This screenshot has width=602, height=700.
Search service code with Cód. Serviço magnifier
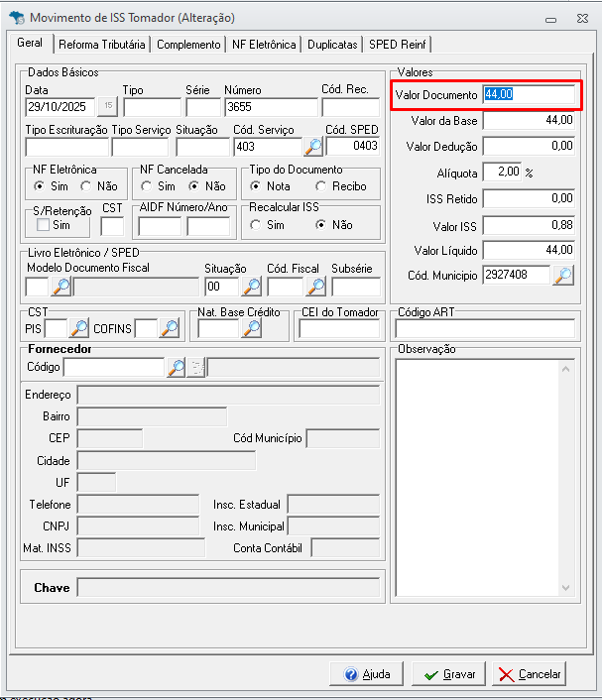(x=313, y=147)
